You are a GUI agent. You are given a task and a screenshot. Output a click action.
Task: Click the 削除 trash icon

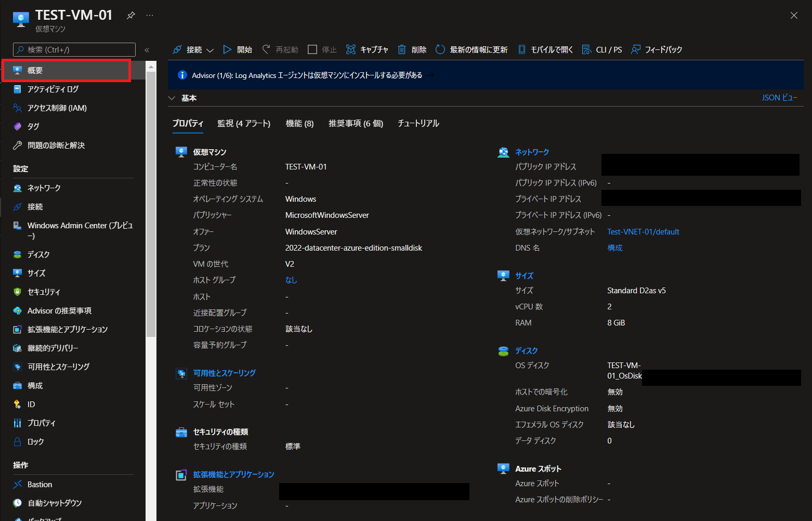tap(402, 49)
